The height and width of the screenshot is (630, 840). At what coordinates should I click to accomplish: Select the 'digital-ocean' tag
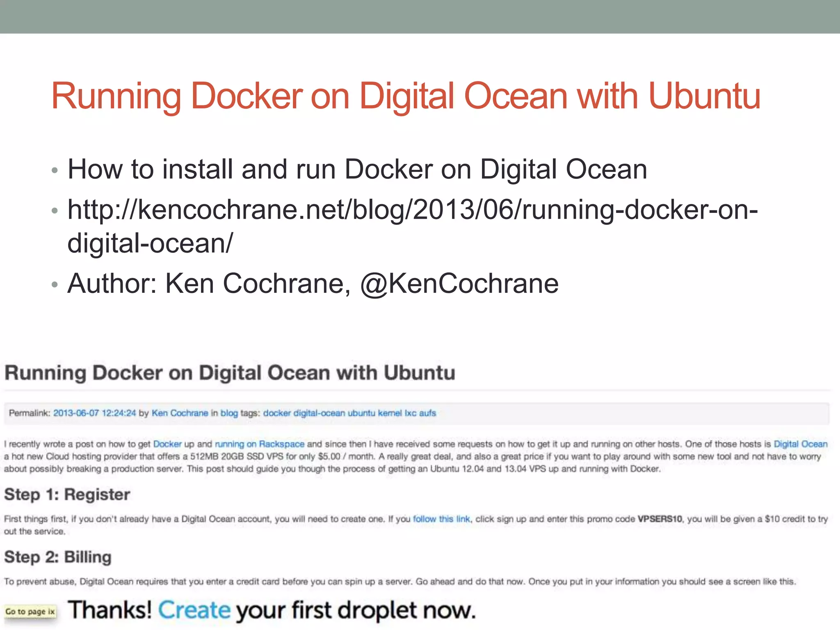pyautogui.click(x=319, y=413)
